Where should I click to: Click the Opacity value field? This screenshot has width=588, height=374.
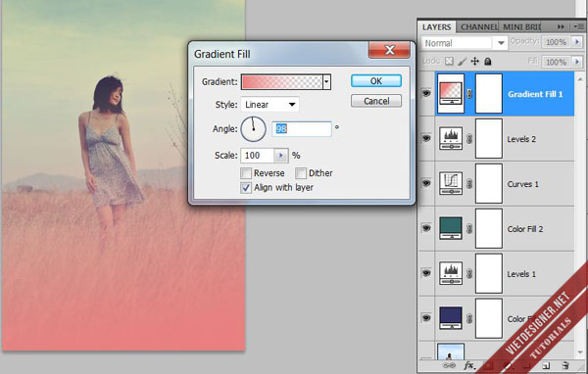[556, 42]
